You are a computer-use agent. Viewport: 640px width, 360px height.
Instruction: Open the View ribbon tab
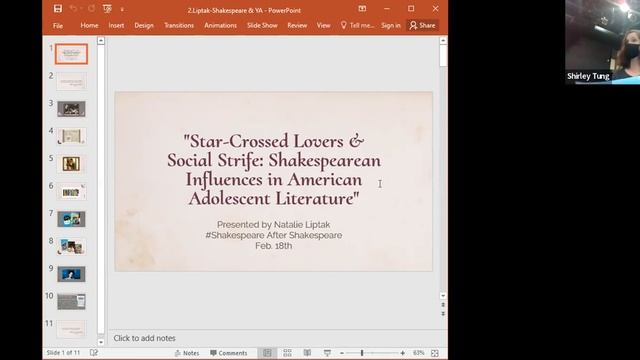pyautogui.click(x=323, y=25)
